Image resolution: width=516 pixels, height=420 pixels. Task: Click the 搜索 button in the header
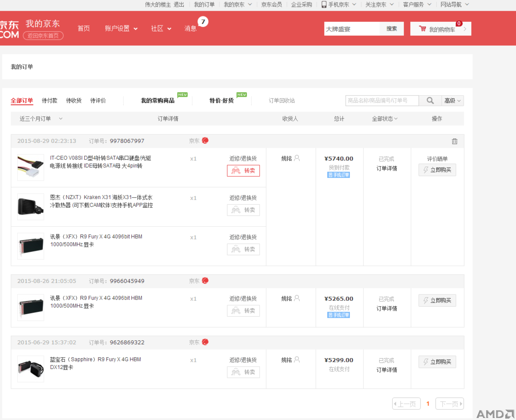[x=391, y=29]
